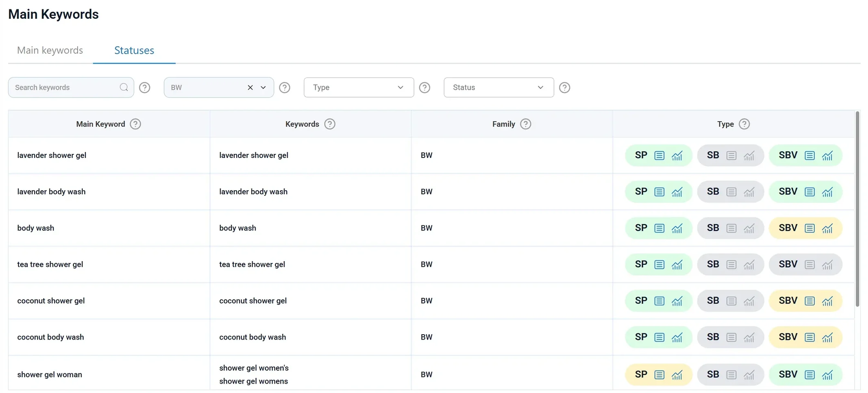Click the keyword lavender shower gel
This screenshot has width=868, height=393.
[x=52, y=155]
